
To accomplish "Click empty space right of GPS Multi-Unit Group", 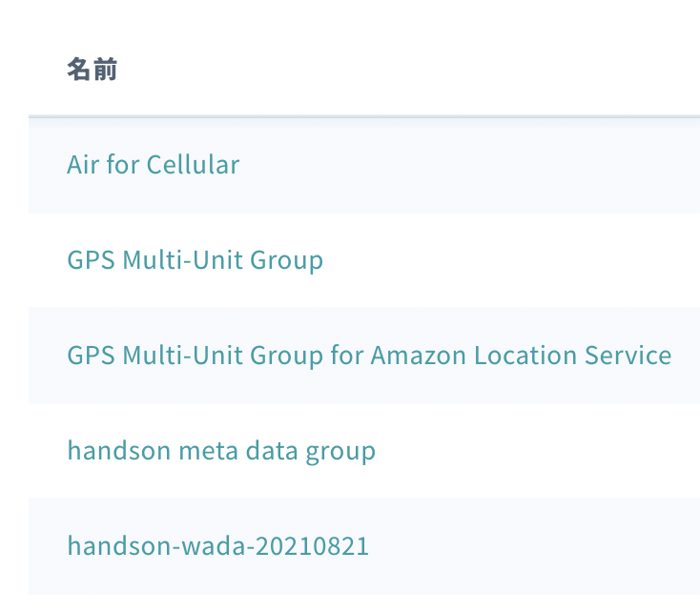I will (x=511, y=260).
